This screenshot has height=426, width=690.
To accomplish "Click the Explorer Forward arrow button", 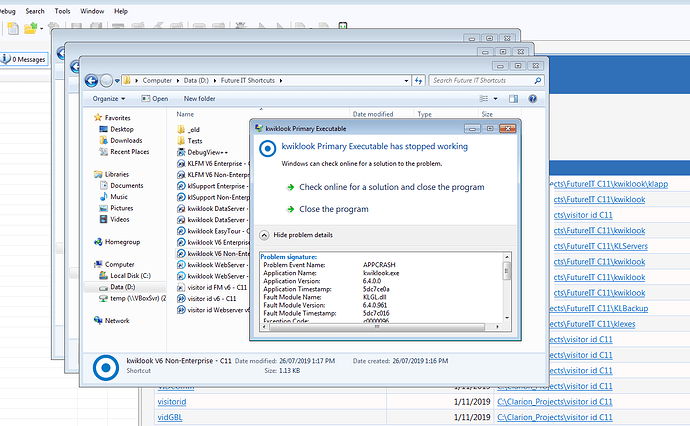I will pos(106,81).
